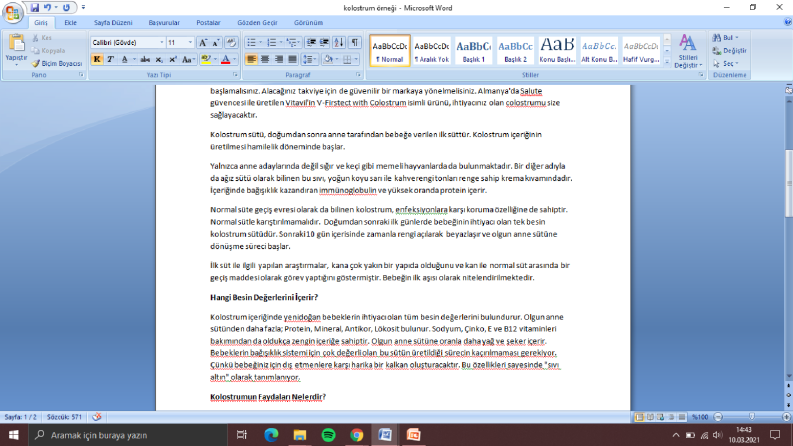Open Word Help question mark icon

[x=787, y=22]
